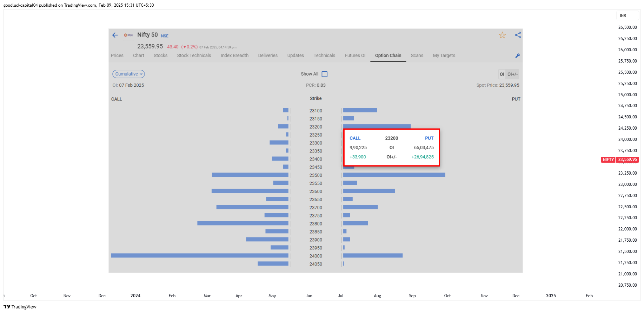Viewport: 644px width, 313px height.
Task: Open the Deliveries tab
Action: 268,56
